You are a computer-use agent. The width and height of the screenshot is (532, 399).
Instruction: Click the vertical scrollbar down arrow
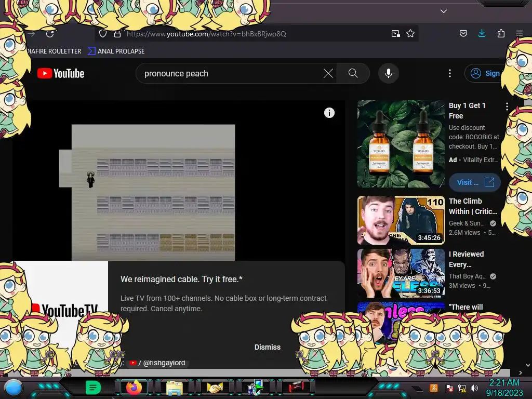[x=528, y=365]
